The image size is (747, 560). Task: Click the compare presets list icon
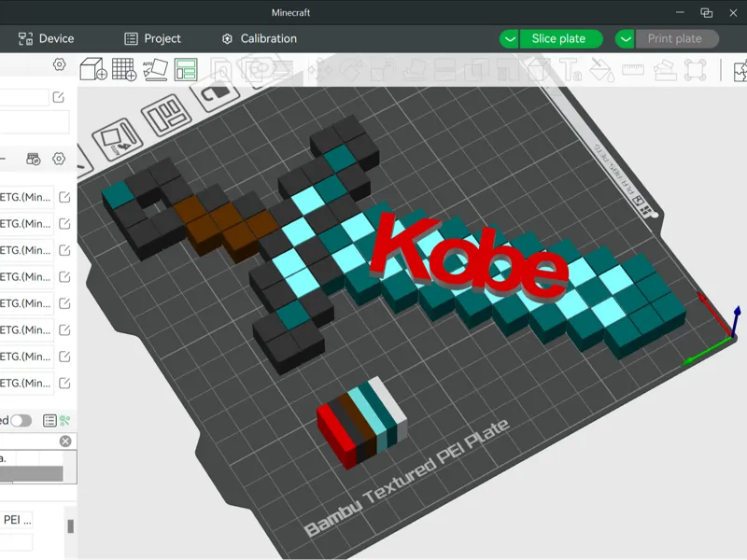click(49, 421)
